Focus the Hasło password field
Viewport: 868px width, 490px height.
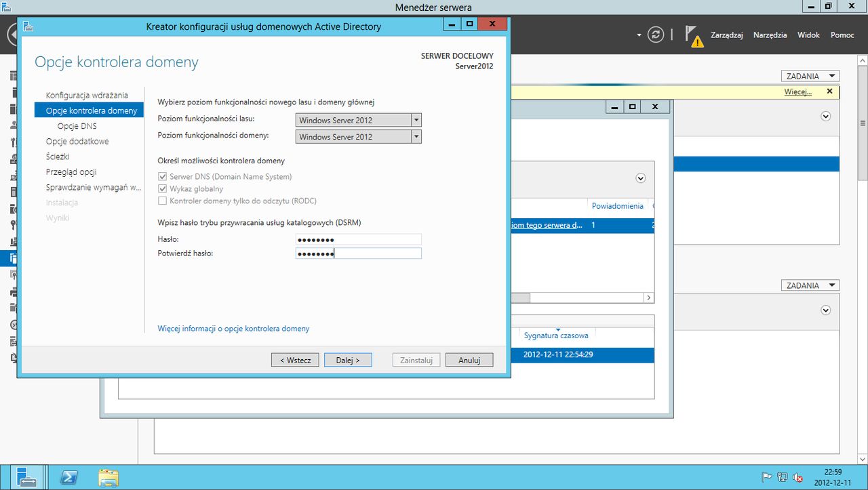359,239
